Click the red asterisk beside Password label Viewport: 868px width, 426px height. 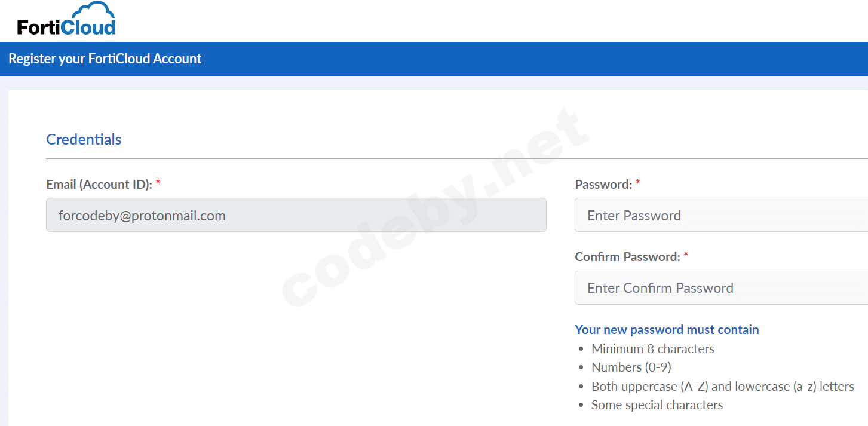pos(637,184)
